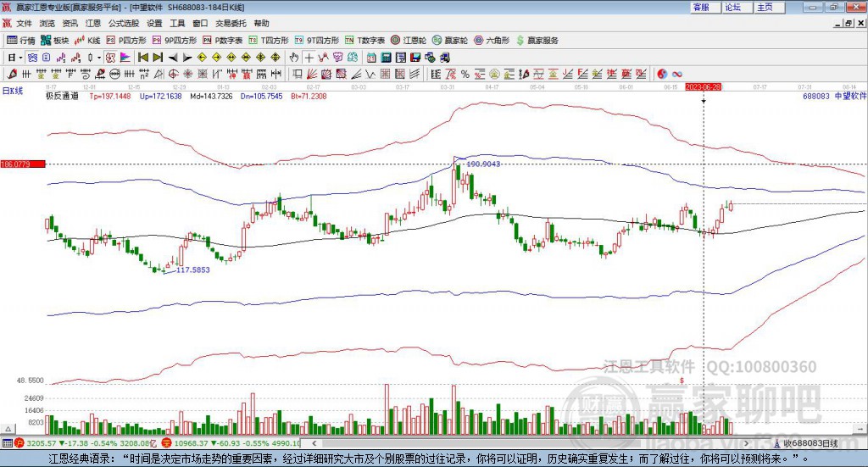Select the Gann fan lines tool
Image resolution: width=868 pixels, height=467 pixels.
(x=312, y=74)
